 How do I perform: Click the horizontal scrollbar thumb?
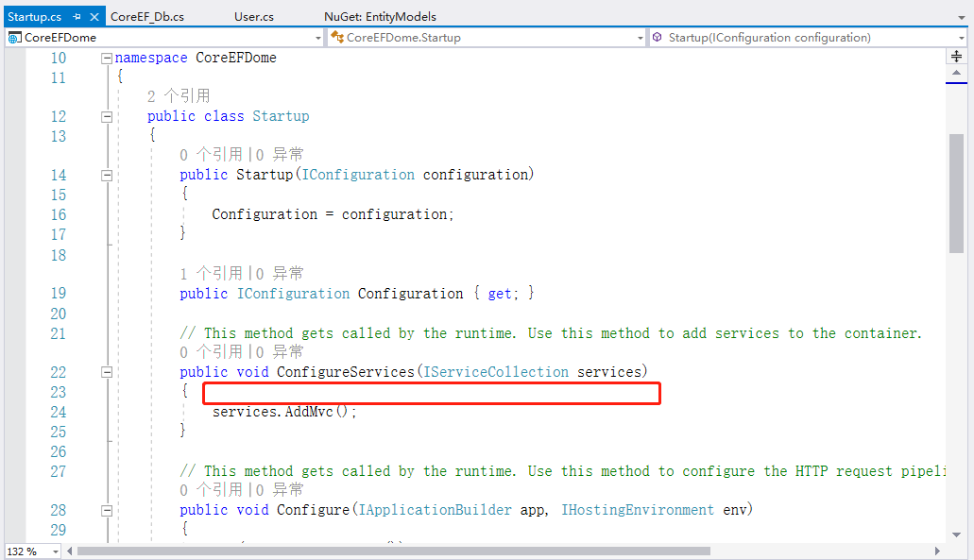tap(394, 552)
